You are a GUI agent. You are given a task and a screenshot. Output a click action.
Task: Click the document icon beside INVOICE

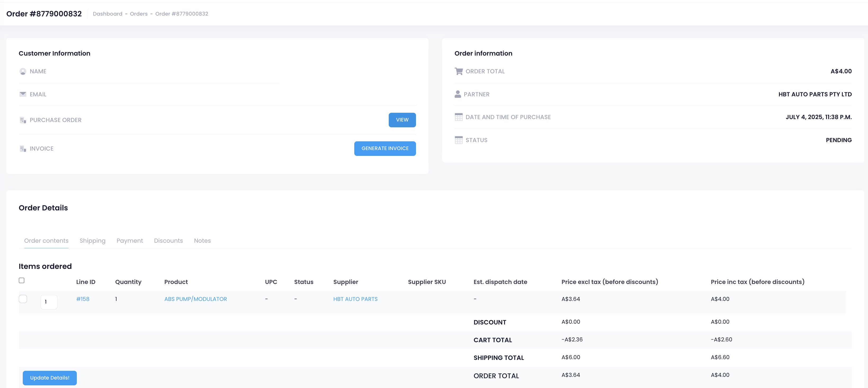[23, 148]
